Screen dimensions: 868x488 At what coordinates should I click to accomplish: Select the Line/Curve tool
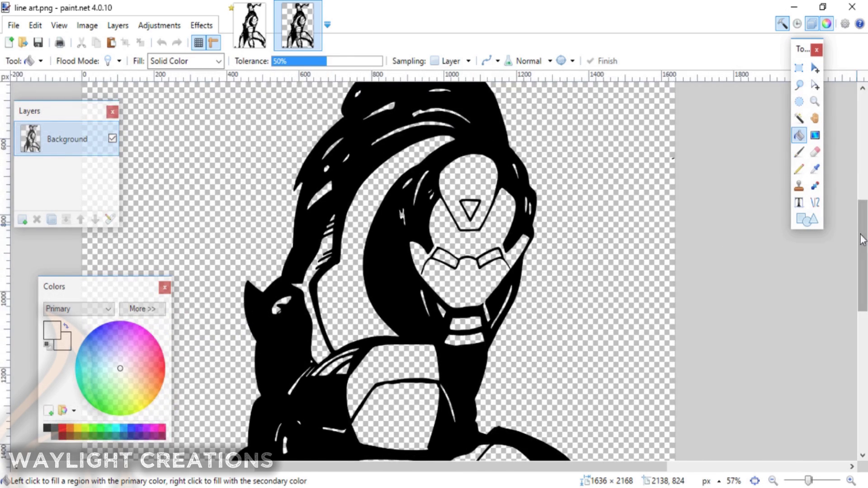815,202
